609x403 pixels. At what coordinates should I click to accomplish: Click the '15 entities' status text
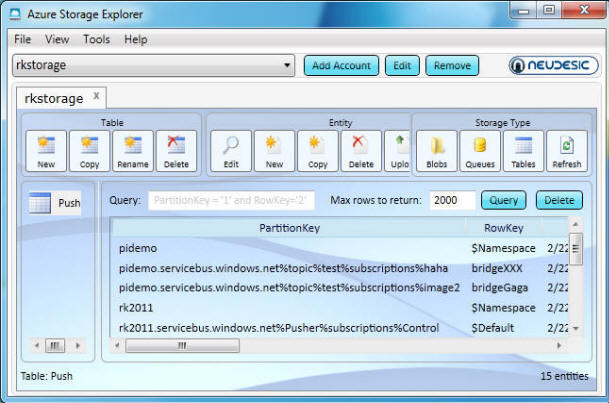[564, 376]
